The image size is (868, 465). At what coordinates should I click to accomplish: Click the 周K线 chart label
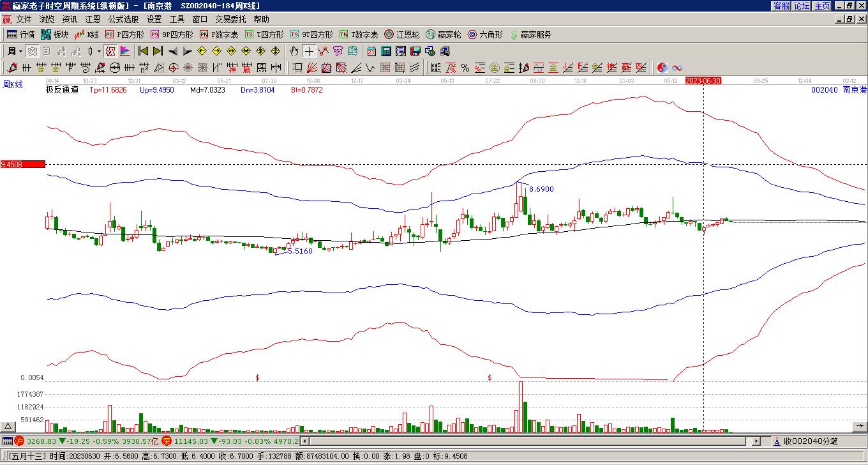tap(13, 84)
